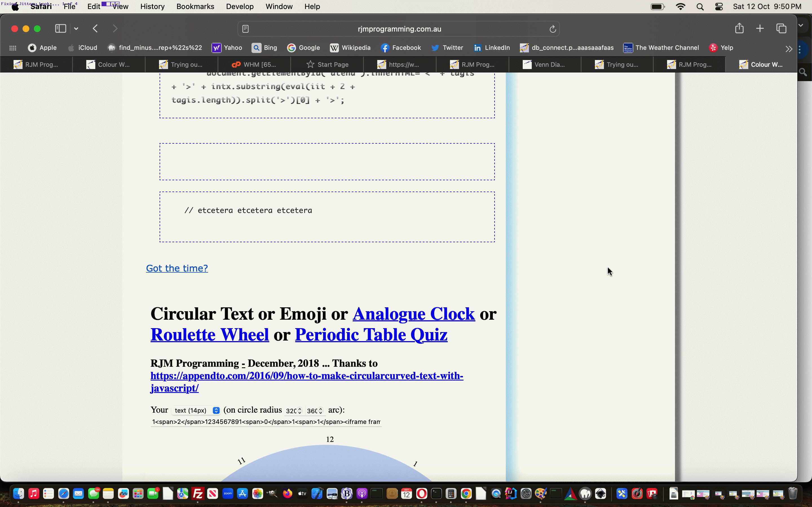Viewport: 812px width, 507px height.
Task: Click the Develop menu in Safari
Action: [240, 6]
